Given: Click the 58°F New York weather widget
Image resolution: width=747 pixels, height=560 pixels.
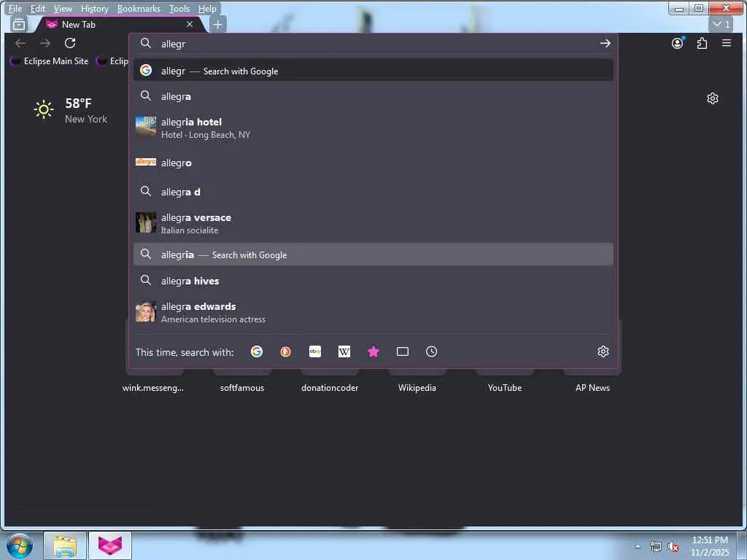Looking at the screenshot, I should pos(71,111).
